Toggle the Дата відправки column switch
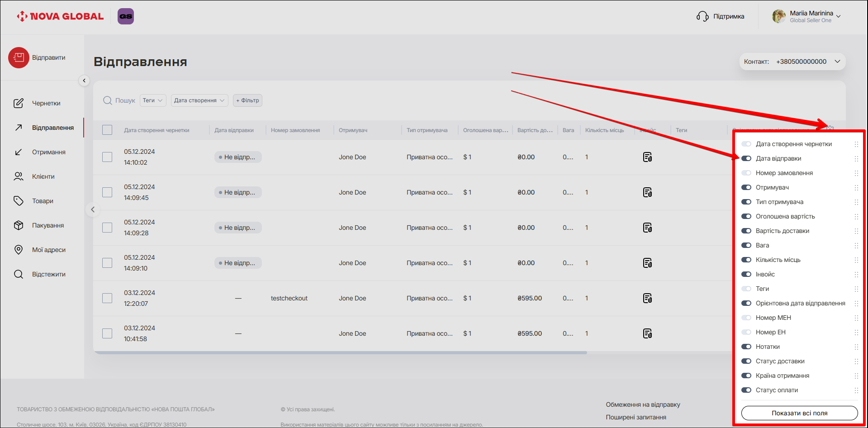 point(746,158)
